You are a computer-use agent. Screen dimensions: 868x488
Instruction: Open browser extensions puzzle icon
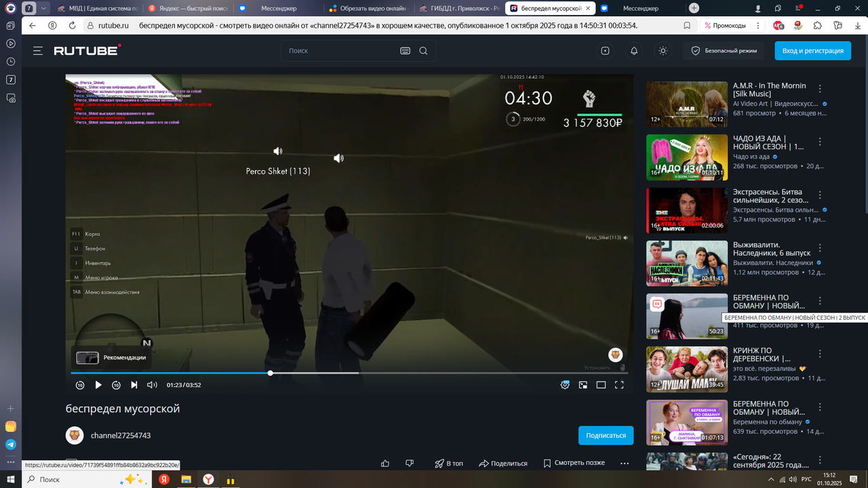click(818, 25)
